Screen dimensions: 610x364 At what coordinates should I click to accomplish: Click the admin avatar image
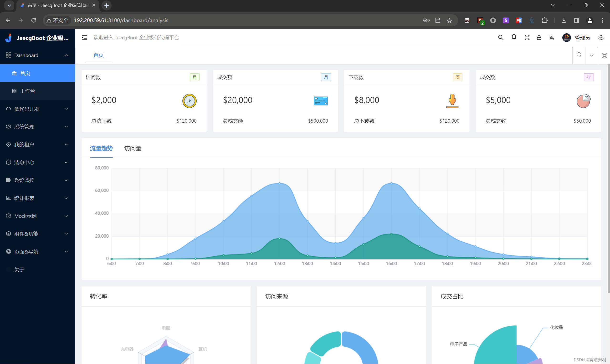tap(566, 38)
